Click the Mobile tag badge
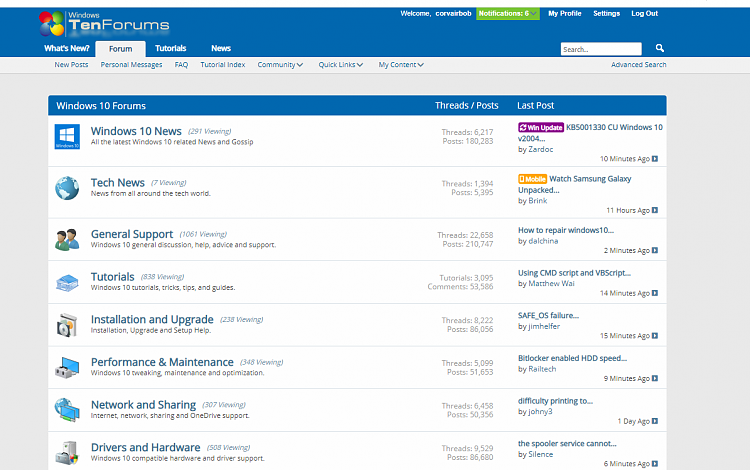The width and height of the screenshot is (750, 470). click(x=532, y=179)
